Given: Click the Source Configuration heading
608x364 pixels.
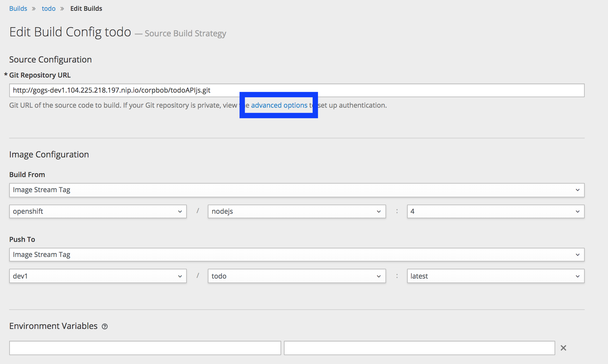Looking at the screenshot, I should pyautogui.click(x=50, y=60).
